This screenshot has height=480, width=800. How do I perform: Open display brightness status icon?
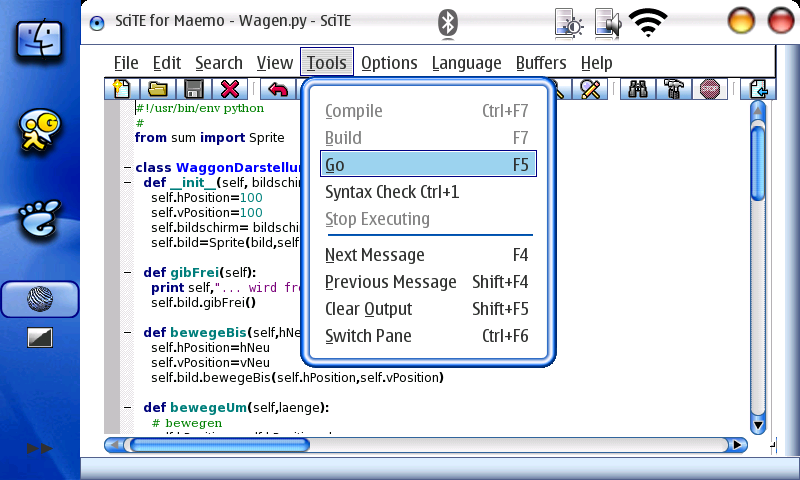point(569,23)
